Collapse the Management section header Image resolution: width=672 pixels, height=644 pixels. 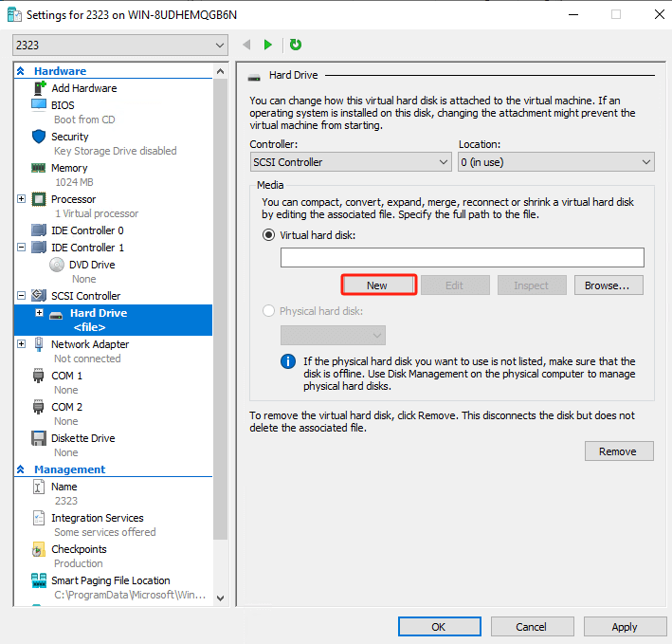point(21,469)
